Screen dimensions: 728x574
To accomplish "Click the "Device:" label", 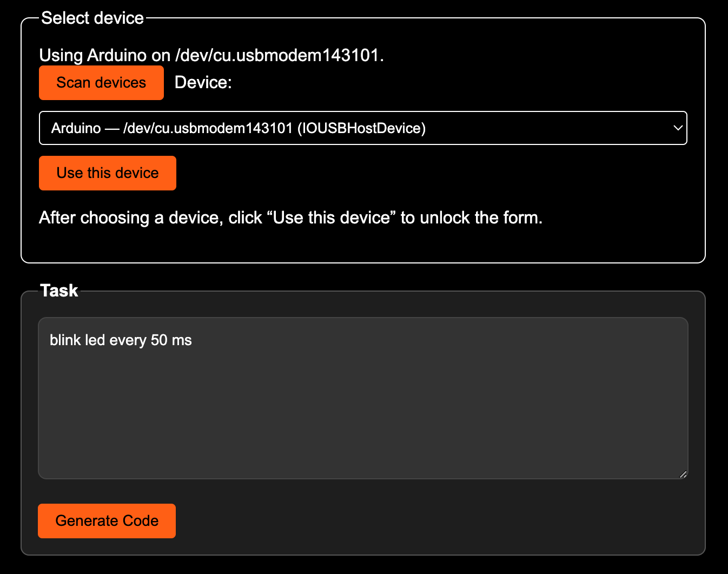I will 203,83.
